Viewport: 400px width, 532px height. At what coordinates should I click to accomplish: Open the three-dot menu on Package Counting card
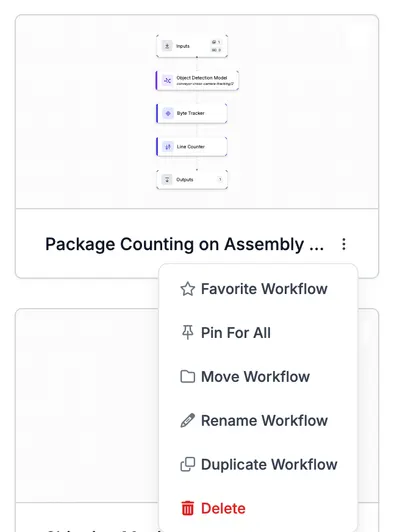point(344,244)
